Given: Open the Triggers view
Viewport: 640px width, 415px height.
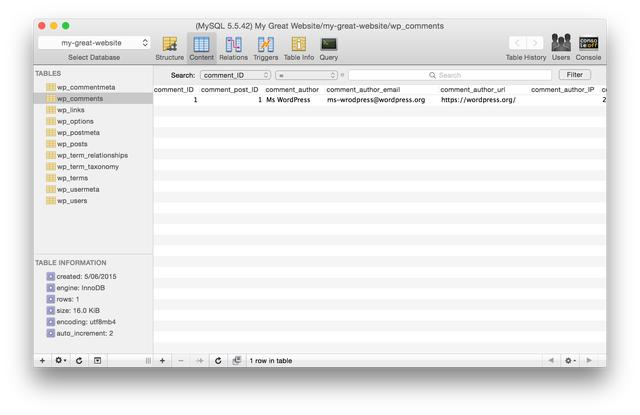Looking at the screenshot, I should click(265, 48).
